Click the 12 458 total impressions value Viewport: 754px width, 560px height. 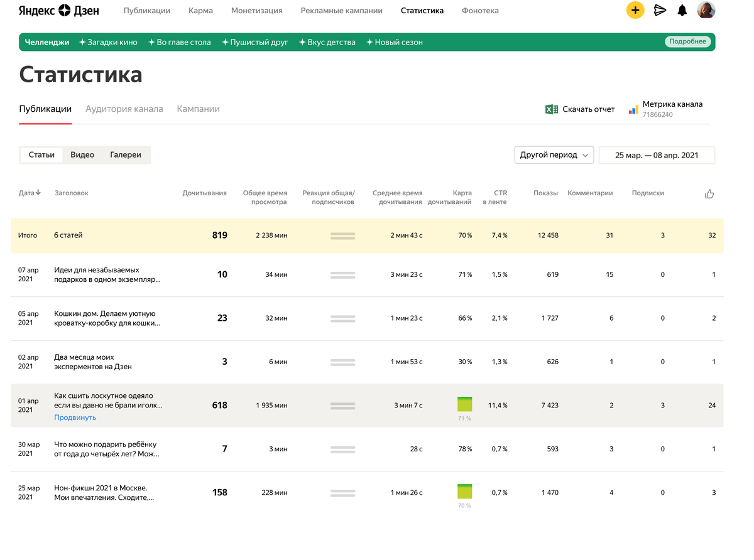[x=548, y=235]
